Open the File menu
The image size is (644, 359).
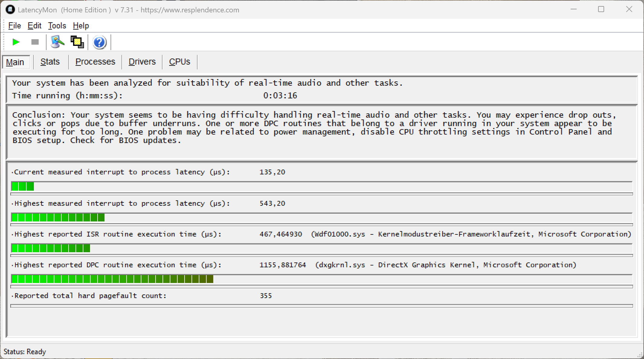14,26
